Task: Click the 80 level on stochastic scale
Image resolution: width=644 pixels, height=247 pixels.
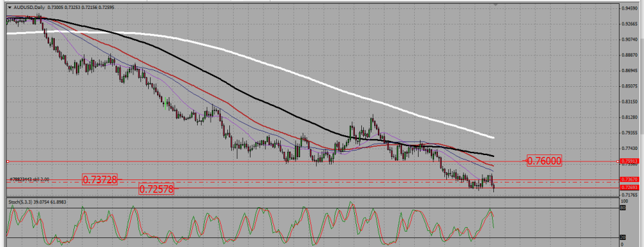Action: [623, 208]
